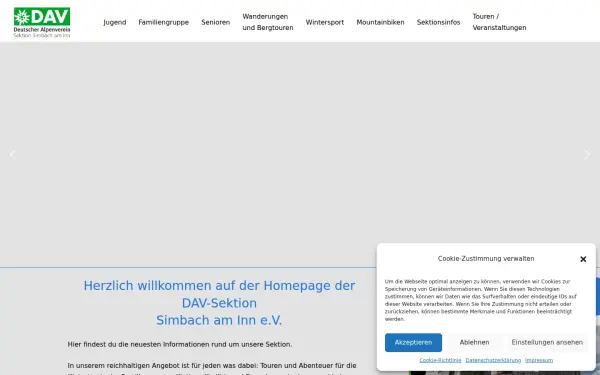Open the Cookie-Richtlinie link
Image resolution: width=600 pixels, height=375 pixels.
pyautogui.click(x=440, y=360)
